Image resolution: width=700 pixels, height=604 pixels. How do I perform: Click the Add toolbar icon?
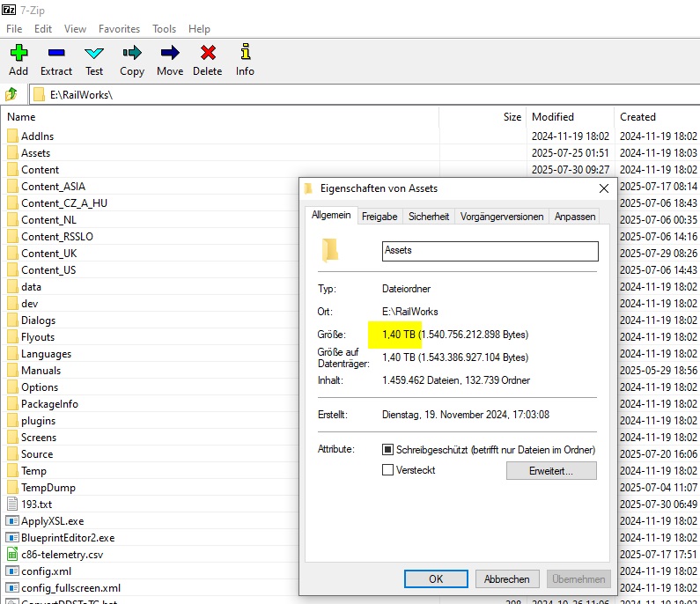[x=18, y=53]
